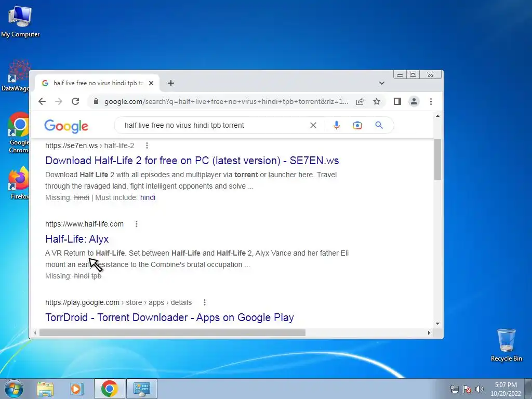The height and width of the screenshot is (399, 532).
Task: Open Action Center flag icon
Action: pyautogui.click(x=467, y=389)
